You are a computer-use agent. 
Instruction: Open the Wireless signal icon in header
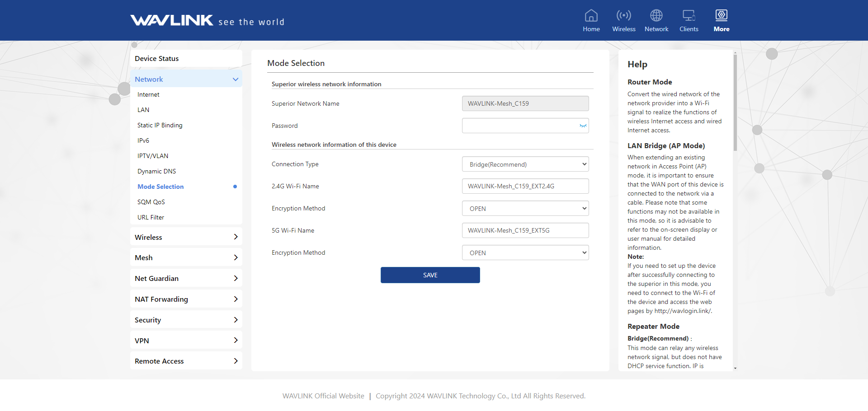tap(623, 16)
